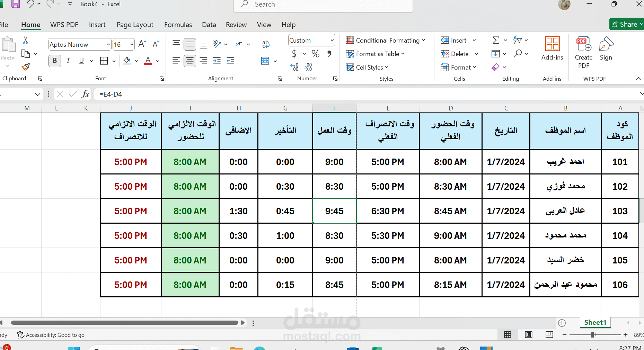The image size is (644, 350).
Task: Click the Increase Font Size icon
Action: point(142,44)
